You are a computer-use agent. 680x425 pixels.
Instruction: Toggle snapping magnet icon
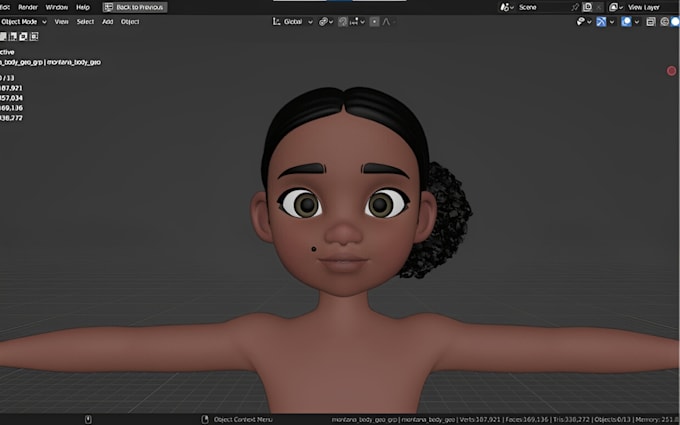[x=343, y=22]
